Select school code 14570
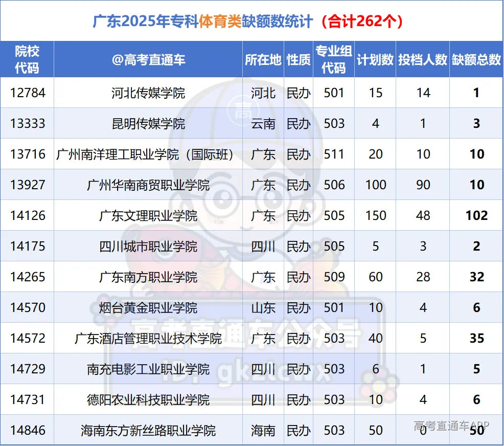The height and width of the screenshot is (446, 504). 28,308
